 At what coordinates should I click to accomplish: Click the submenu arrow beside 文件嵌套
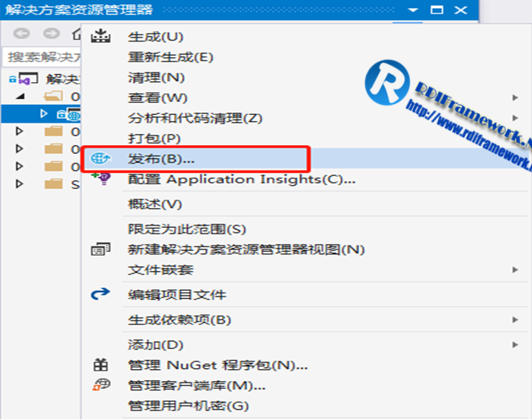[x=515, y=270]
